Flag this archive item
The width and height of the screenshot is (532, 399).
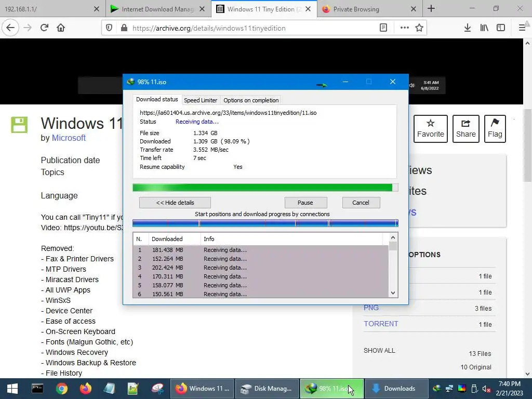495,129
